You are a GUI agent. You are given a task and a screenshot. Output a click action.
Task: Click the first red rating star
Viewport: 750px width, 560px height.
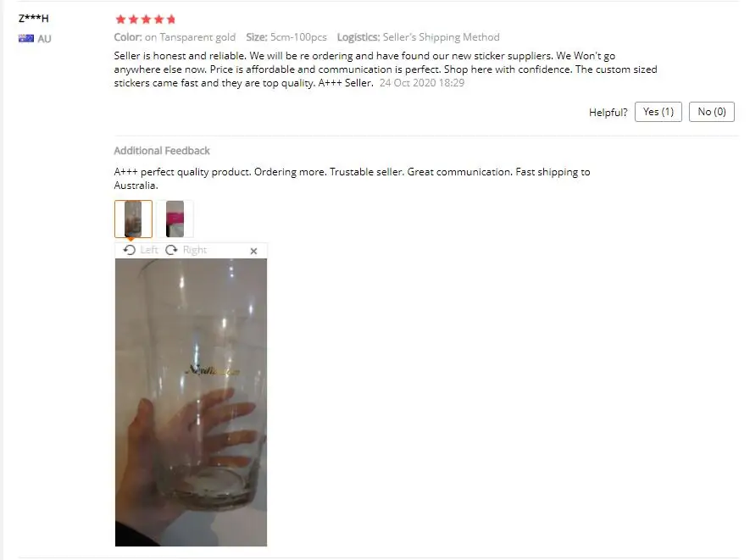pyautogui.click(x=120, y=19)
